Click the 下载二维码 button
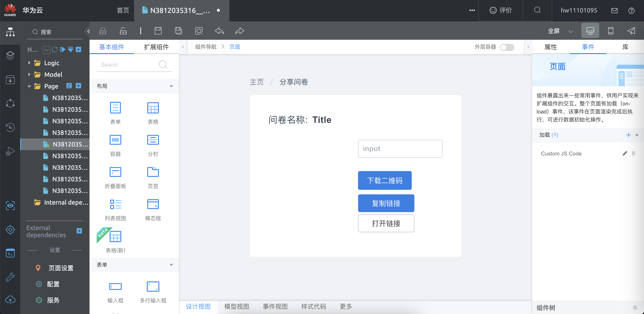The height and width of the screenshot is (314, 644). (384, 180)
